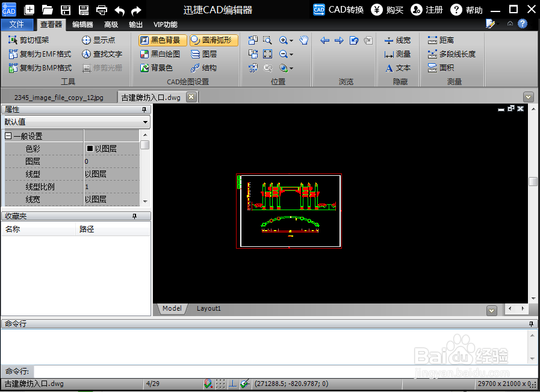Open the 3D orbit dropdown arrow
Viewport: 540px width, 392px height.
point(291,68)
